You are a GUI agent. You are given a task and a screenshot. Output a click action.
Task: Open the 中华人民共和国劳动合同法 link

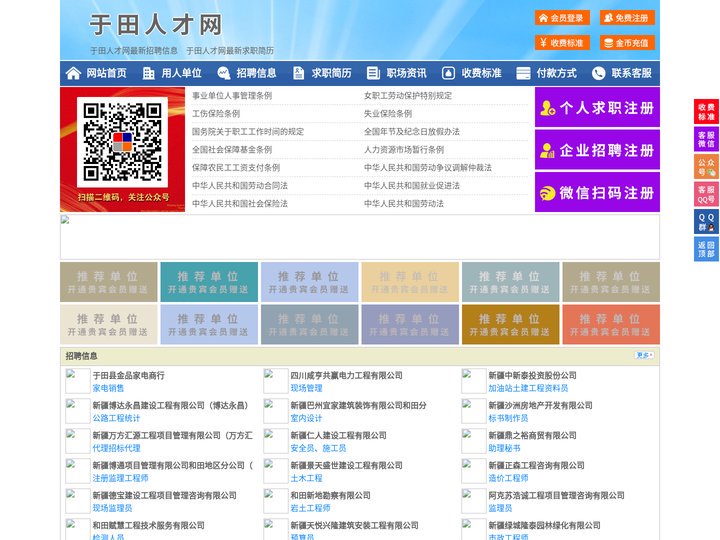click(240, 186)
